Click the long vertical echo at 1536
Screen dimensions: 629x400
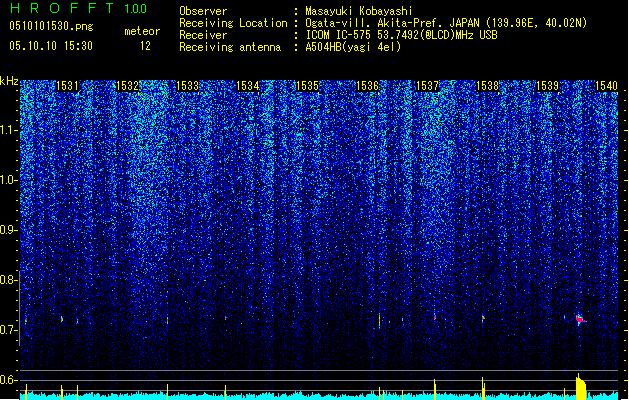pyautogui.click(x=379, y=321)
